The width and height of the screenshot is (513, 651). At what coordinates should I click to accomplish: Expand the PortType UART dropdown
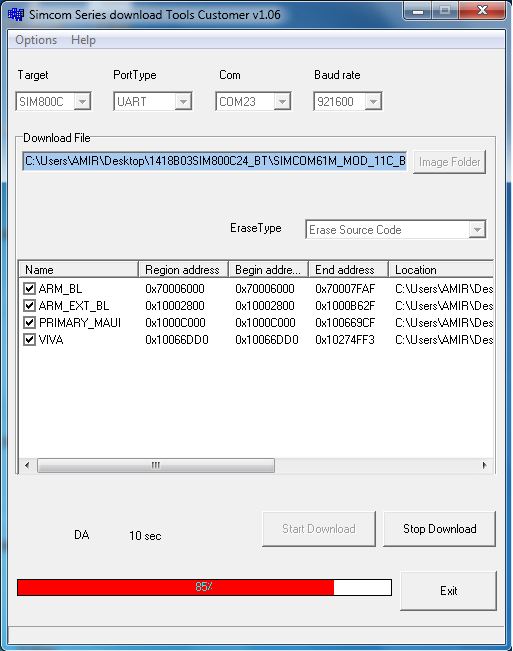click(183, 101)
